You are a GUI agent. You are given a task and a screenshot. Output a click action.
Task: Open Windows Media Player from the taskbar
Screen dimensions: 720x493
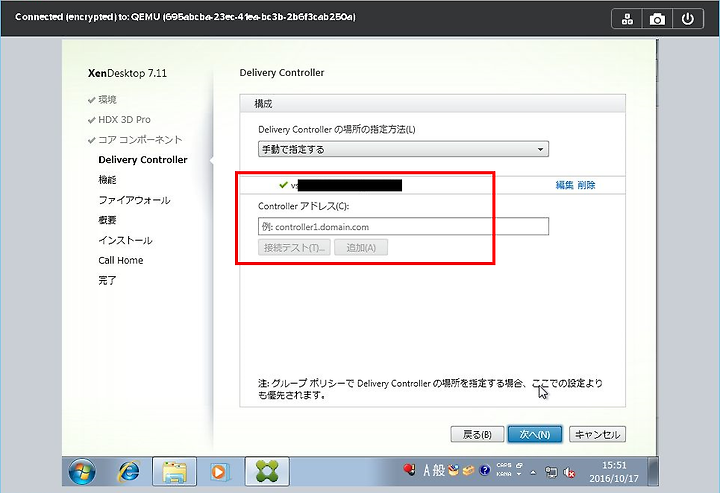219,471
